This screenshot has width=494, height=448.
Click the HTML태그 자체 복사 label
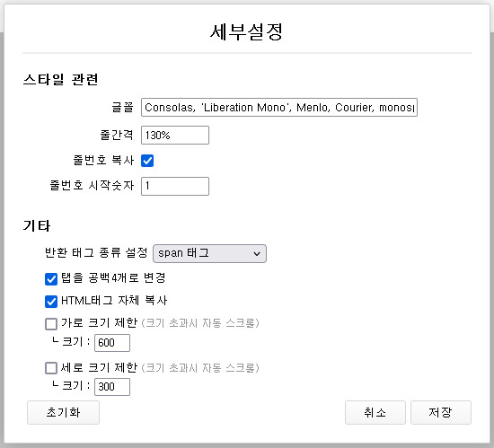coord(114,301)
